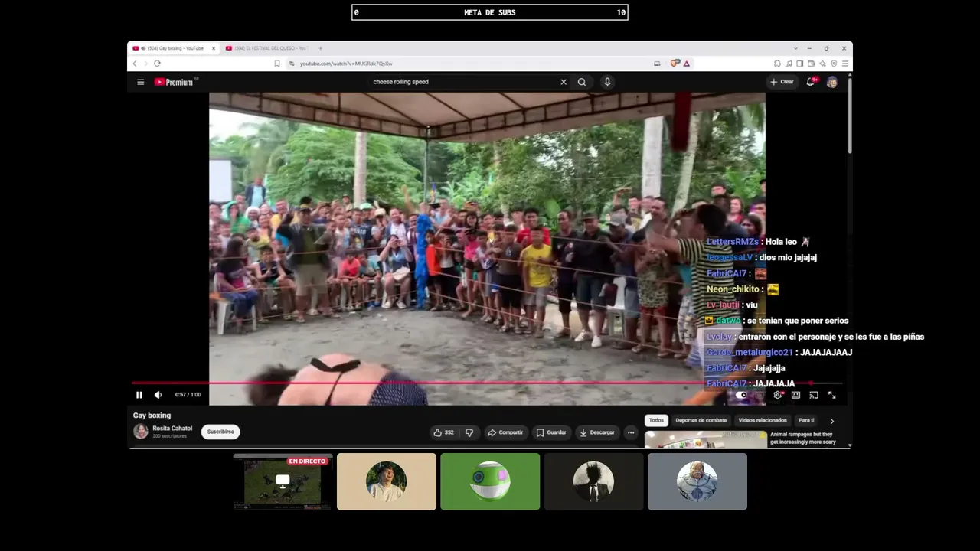Reload the page with the refresh icon

[157, 64]
